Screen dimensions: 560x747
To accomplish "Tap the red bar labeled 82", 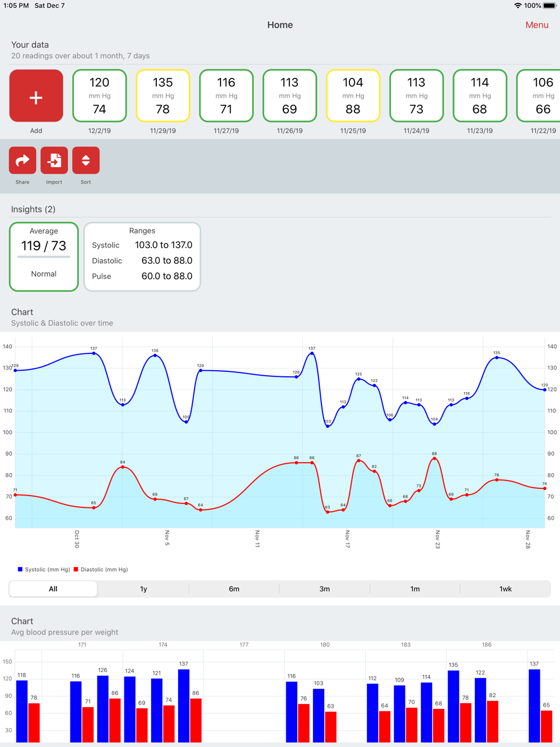I will point(492,721).
